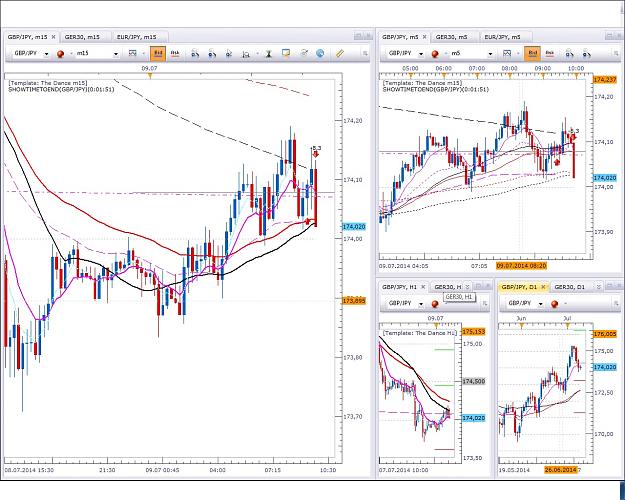Image resolution: width=625 pixels, height=500 pixels.
Task: Open chart type icon in m5 toolbar
Action: 507,53
